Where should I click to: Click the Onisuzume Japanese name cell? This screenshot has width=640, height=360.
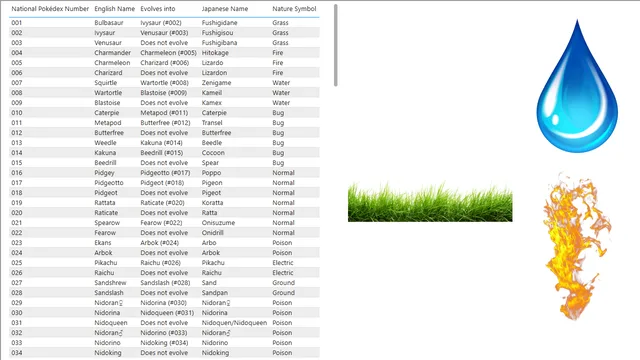218,223
